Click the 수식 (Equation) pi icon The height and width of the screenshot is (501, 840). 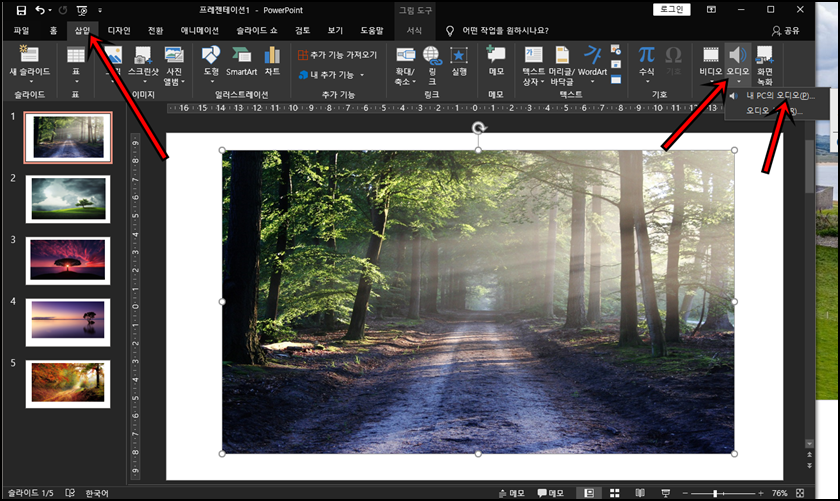[647, 55]
